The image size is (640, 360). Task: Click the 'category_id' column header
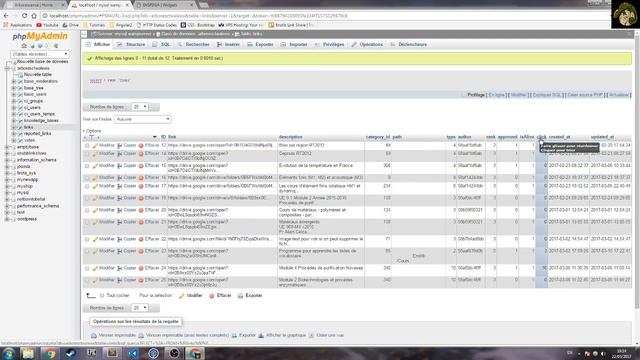[x=378, y=137]
